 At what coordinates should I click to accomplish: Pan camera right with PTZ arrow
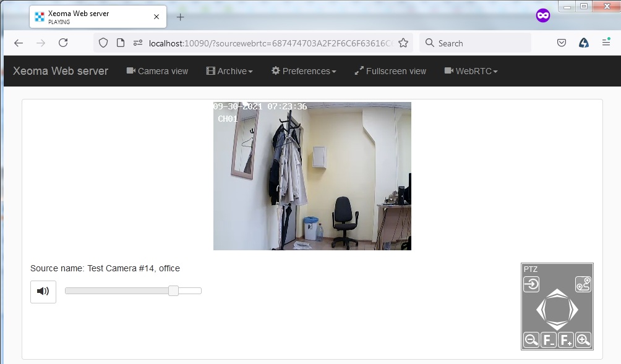click(574, 310)
